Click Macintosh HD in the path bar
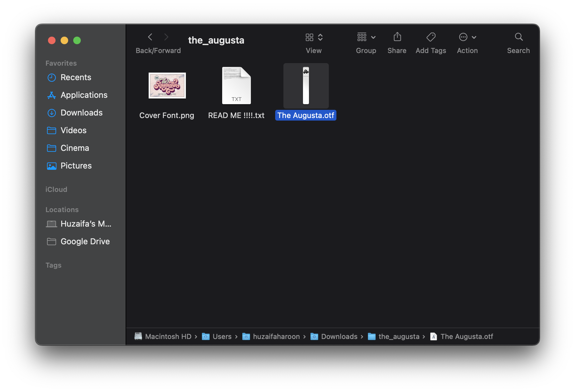Screen dimensions: 575x392 pyautogui.click(x=169, y=336)
